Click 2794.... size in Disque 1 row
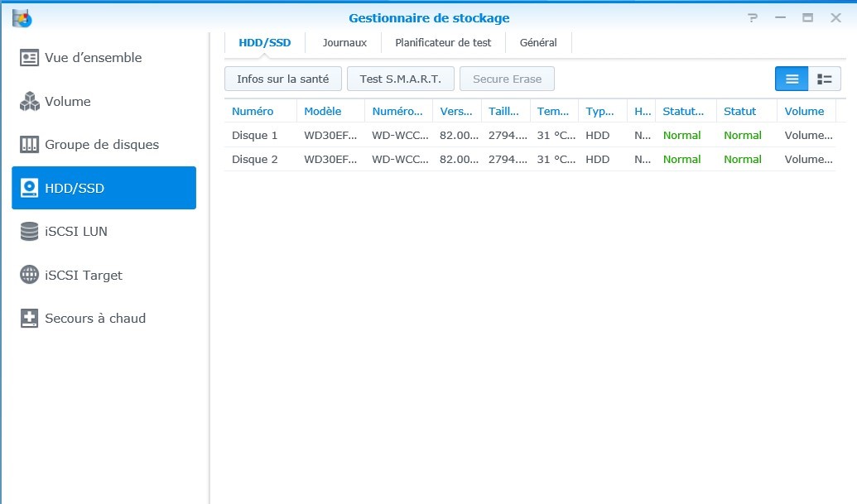This screenshot has width=857, height=504. point(508,136)
